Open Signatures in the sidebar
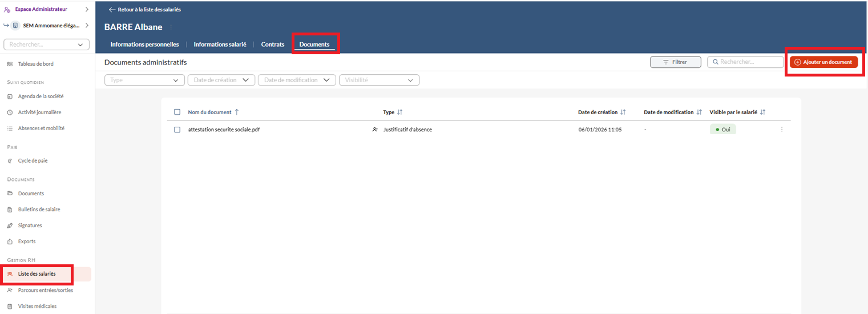This screenshot has width=868, height=314. [30, 226]
